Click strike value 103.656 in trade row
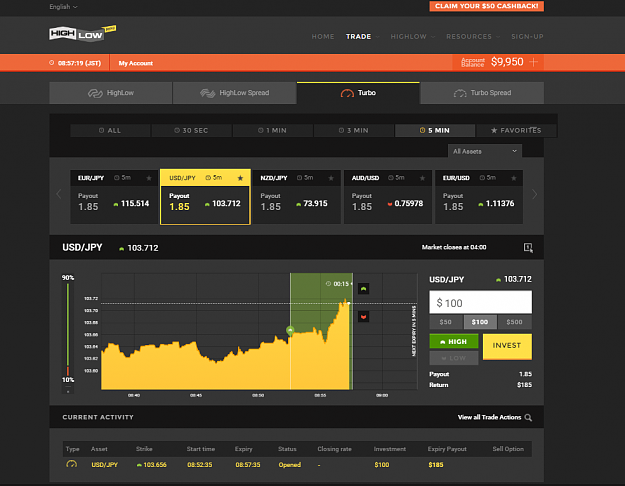Image resolution: width=625 pixels, height=486 pixels. (155, 465)
